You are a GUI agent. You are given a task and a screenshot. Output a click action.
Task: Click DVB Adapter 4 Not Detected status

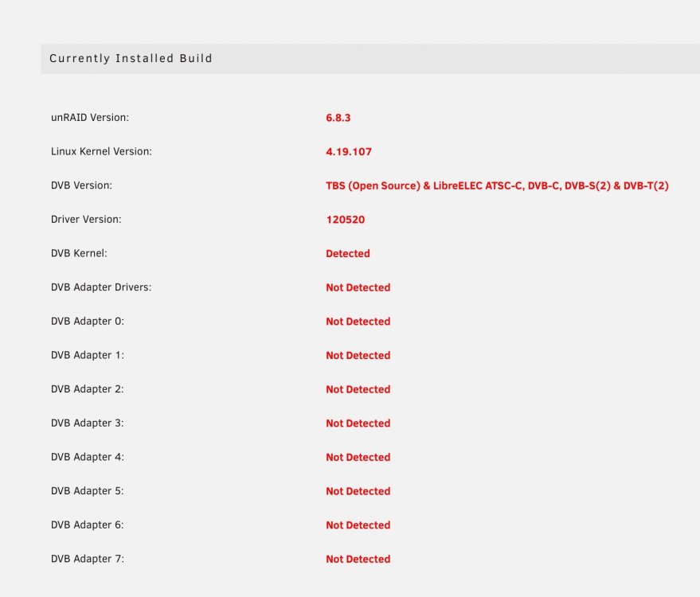[x=358, y=457]
